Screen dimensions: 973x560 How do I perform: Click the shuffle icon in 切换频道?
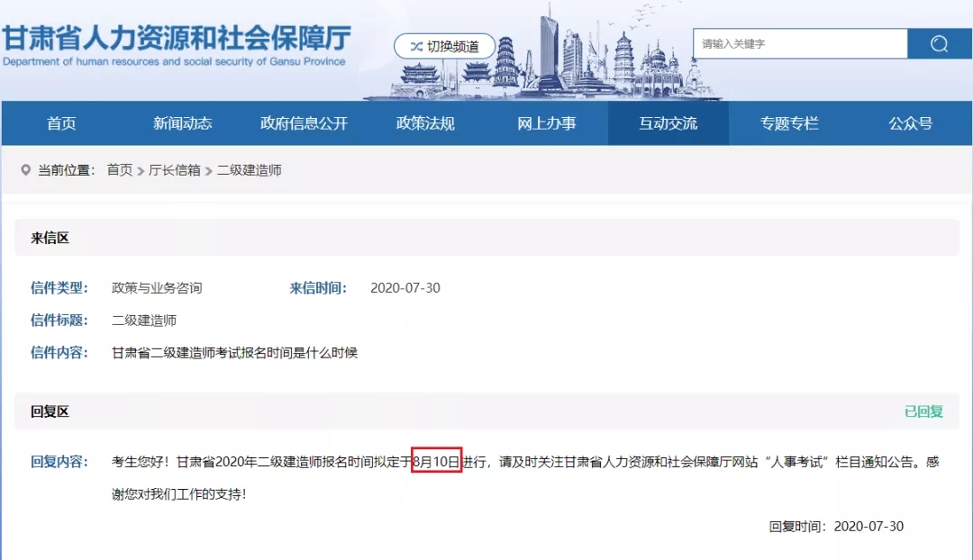click(x=416, y=47)
